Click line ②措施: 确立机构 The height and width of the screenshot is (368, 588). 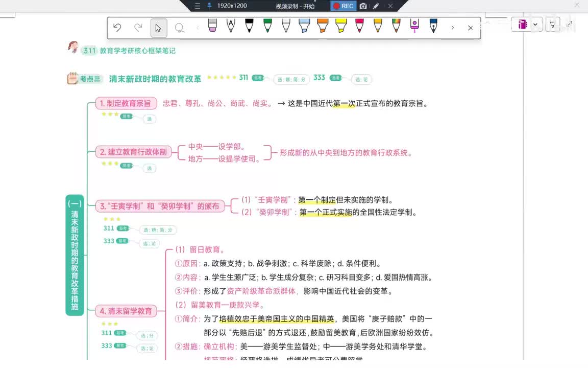[x=302, y=347]
